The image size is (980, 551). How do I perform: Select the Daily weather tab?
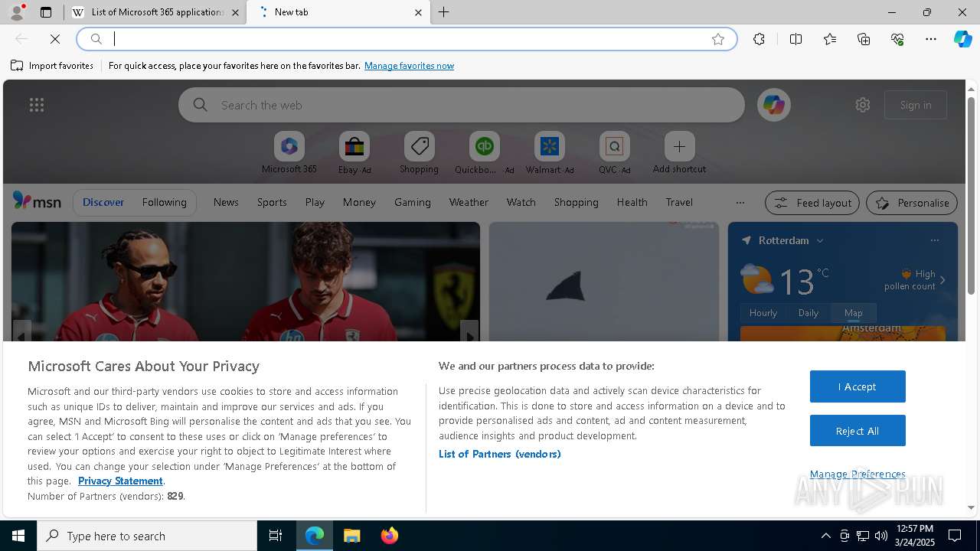(808, 312)
